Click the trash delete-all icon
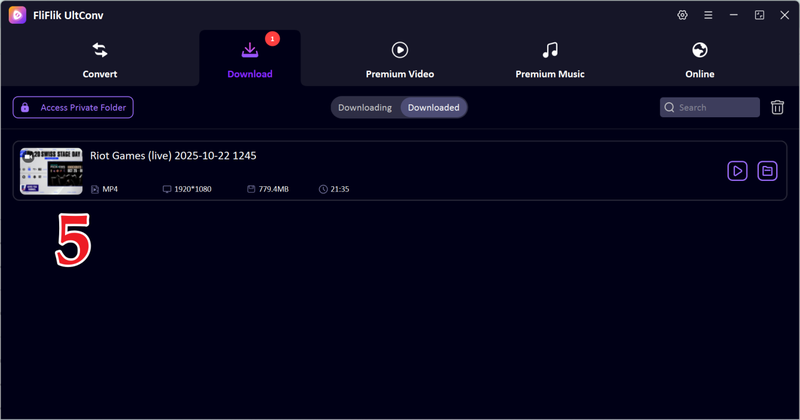Viewport: 800px width, 420px height. pyautogui.click(x=777, y=107)
